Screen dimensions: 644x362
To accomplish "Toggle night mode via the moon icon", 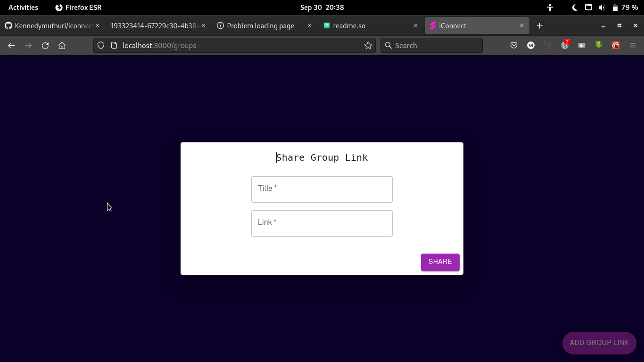I will pos(575,7).
